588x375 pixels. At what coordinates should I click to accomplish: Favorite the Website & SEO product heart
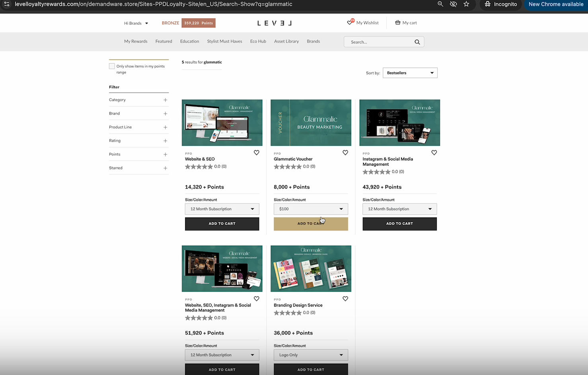pos(257,153)
